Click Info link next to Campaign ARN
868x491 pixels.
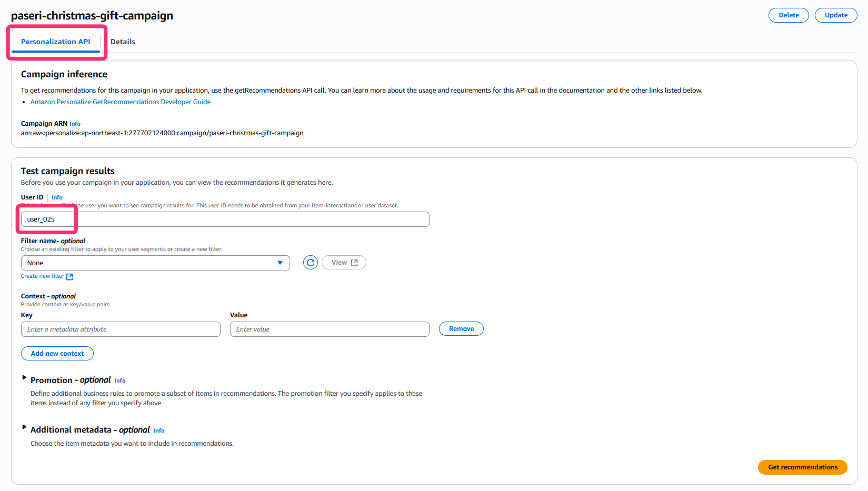click(x=75, y=124)
